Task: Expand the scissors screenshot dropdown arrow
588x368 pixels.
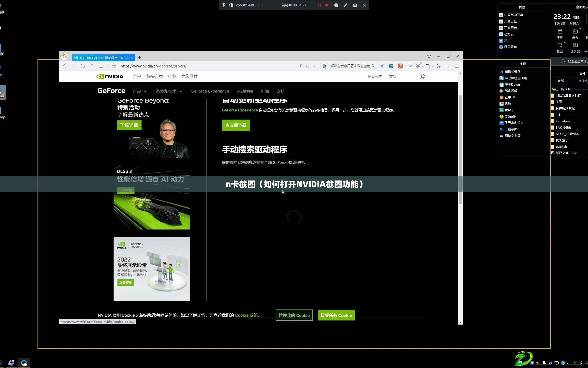Action: (x=423, y=66)
